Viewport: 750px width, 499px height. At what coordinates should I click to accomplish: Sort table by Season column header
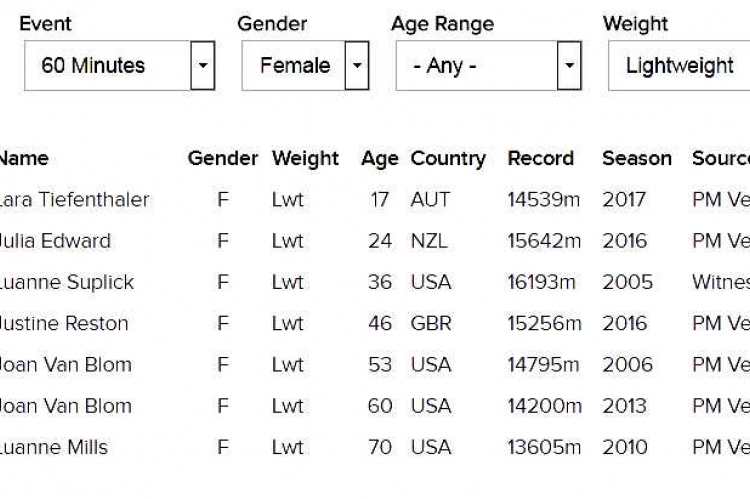(x=637, y=158)
